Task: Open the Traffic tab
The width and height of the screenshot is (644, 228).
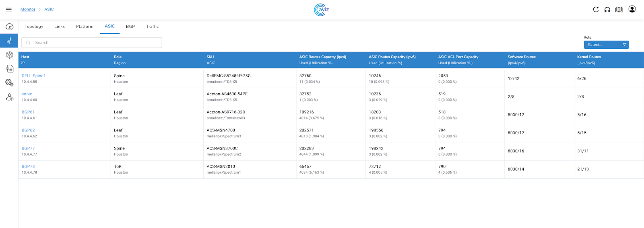Action: click(x=152, y=27)
